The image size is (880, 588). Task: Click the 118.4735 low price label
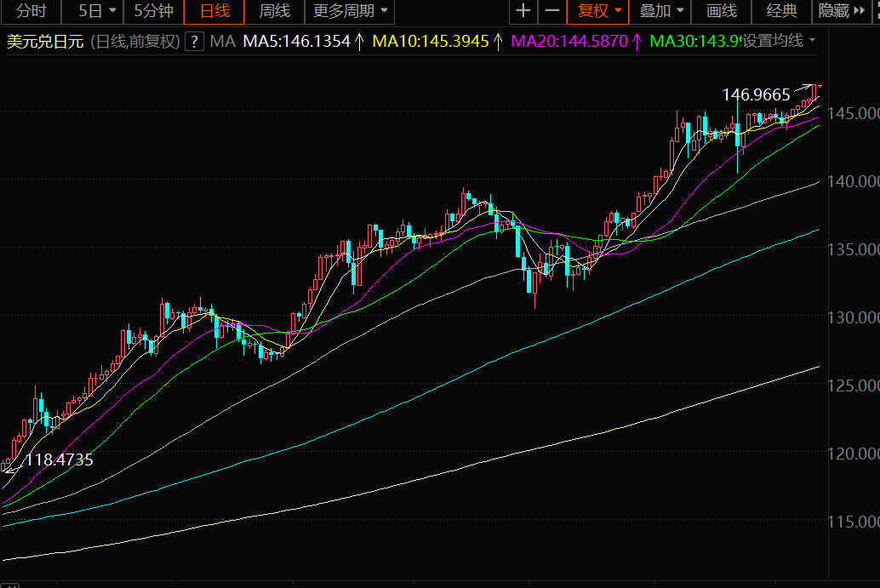pyautogui.click(x=59, y=460)
